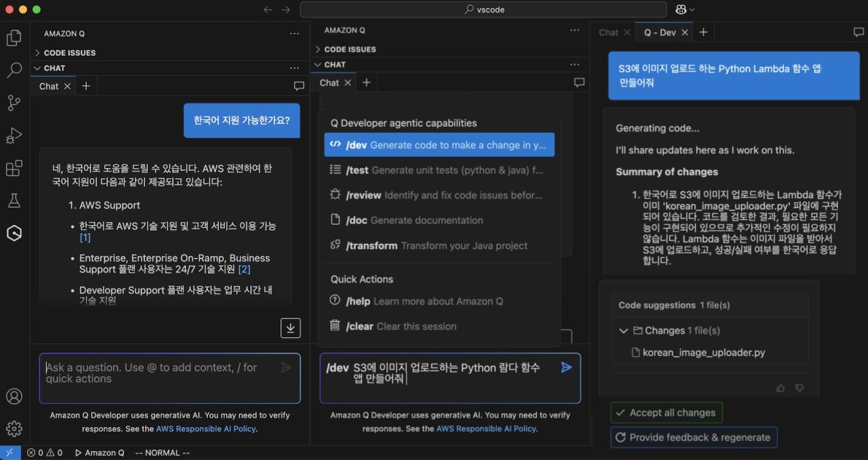Open Amazon Q hexagon icon in activity bar
Screen dimensions: 868x460
click(x=14, y=234)
